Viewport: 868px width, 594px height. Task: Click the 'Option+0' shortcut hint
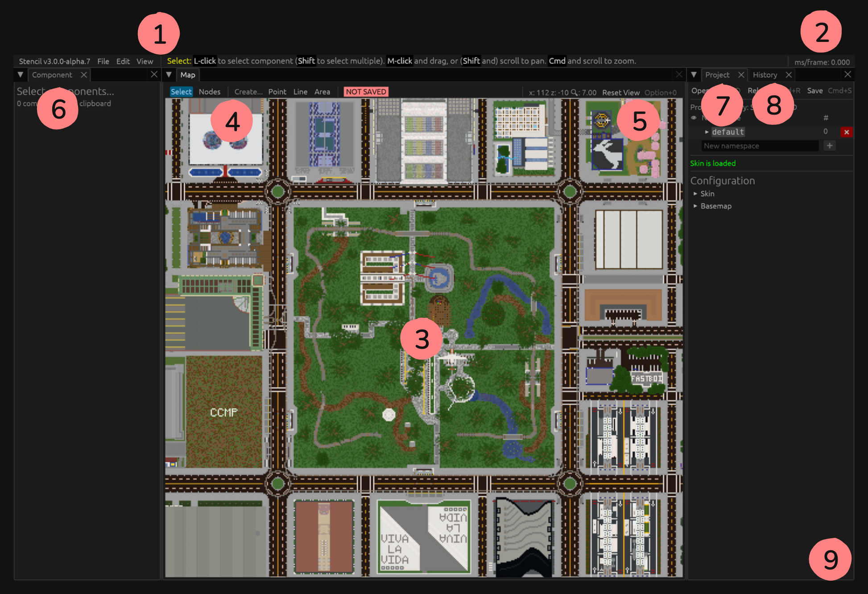pyautogui.click(x=660, y=93)
